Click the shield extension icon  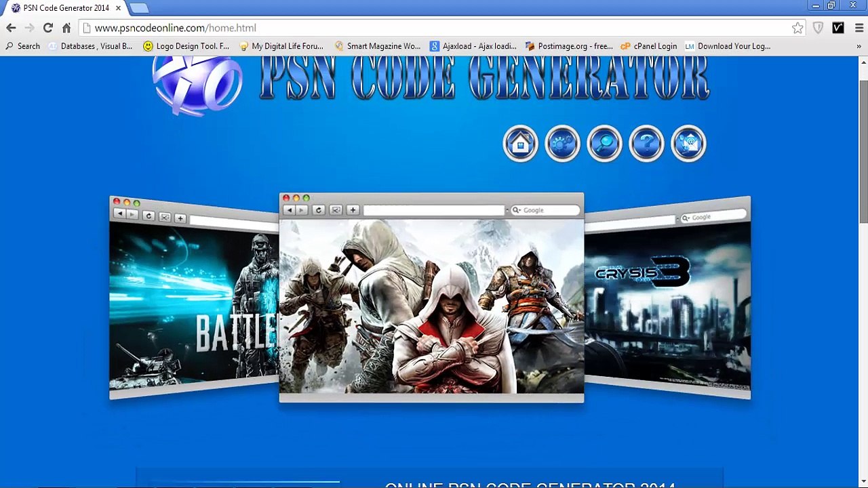pyautogui.click(x=818, y=28)
